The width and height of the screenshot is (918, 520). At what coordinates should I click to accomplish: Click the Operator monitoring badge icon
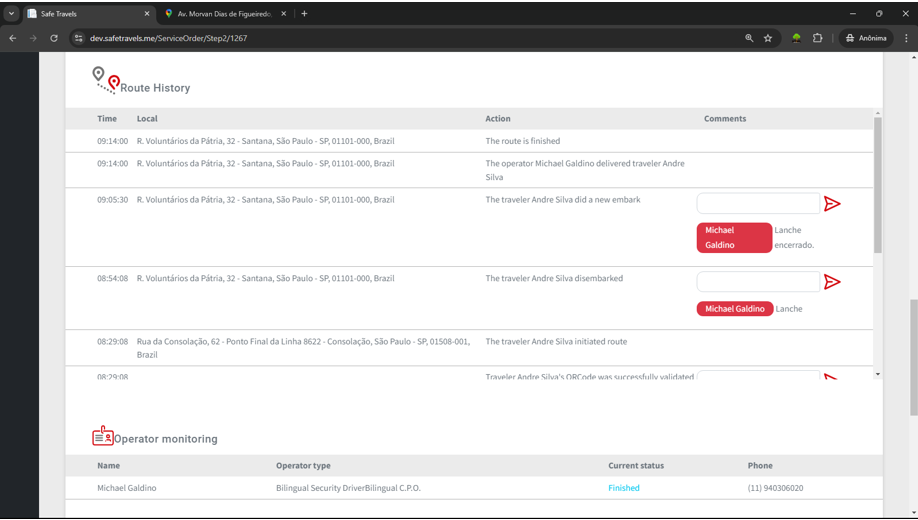pos(102,436)
